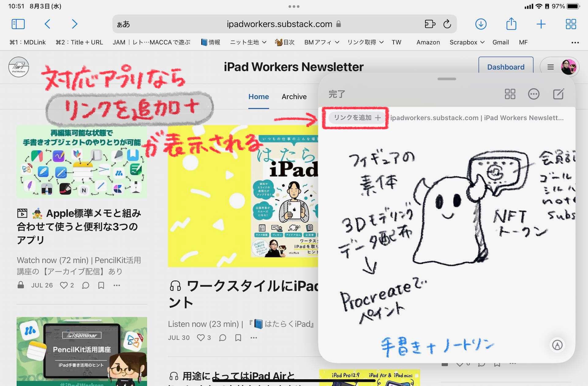Go back to previous page
This screenshot has width=588, height=386.
pyautogui.click(x=47, y=24)
